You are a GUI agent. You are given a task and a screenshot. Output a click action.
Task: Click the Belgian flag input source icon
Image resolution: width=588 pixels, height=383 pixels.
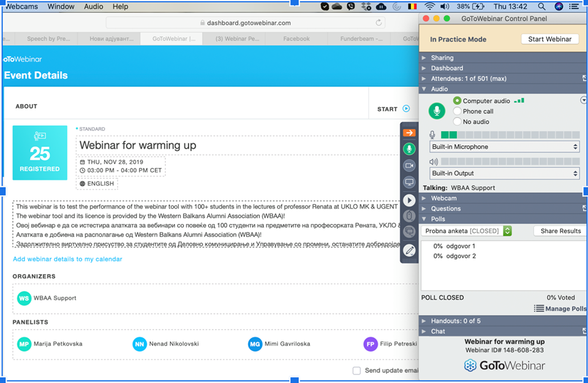[x=412, y=6]
